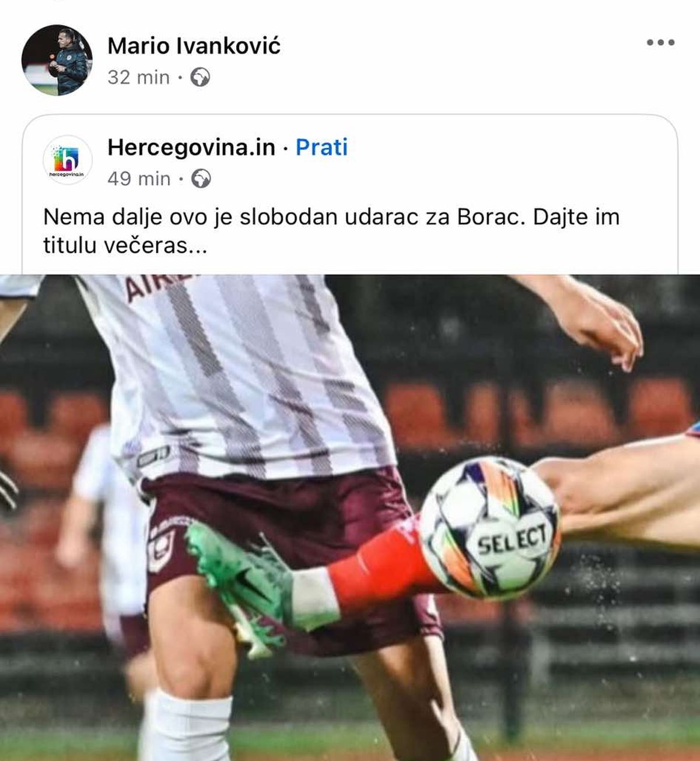Click the 32 min post timestamp
The width and height of the screenshot is (700, 761).
pyautogui.click(x=138, y=77)
